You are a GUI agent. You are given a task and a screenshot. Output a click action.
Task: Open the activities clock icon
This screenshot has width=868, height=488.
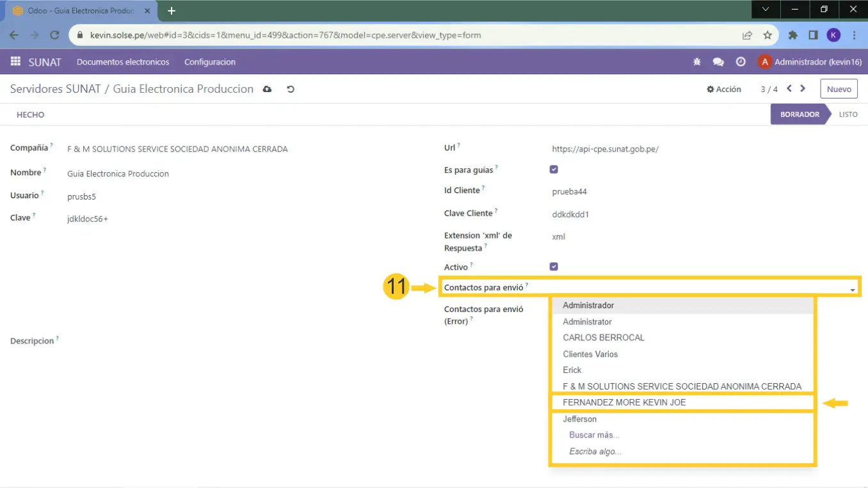741,62
